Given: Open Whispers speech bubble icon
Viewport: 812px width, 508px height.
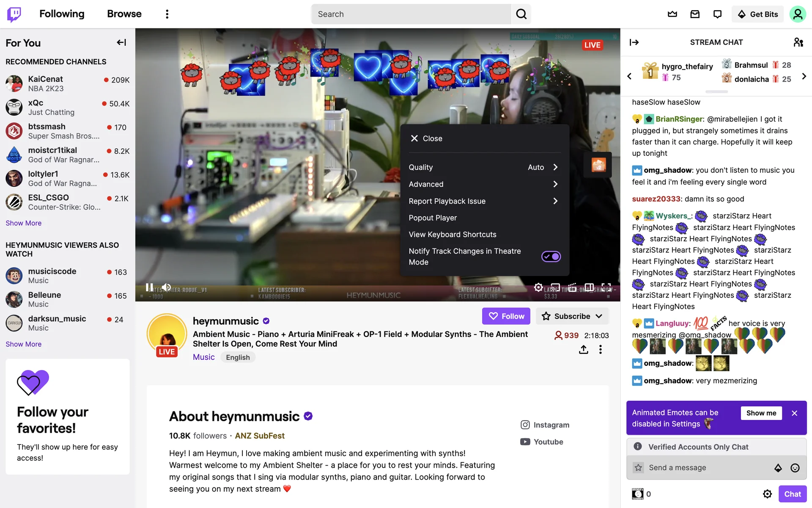Looking at the screenshot, I should click(x=717, y=14).
